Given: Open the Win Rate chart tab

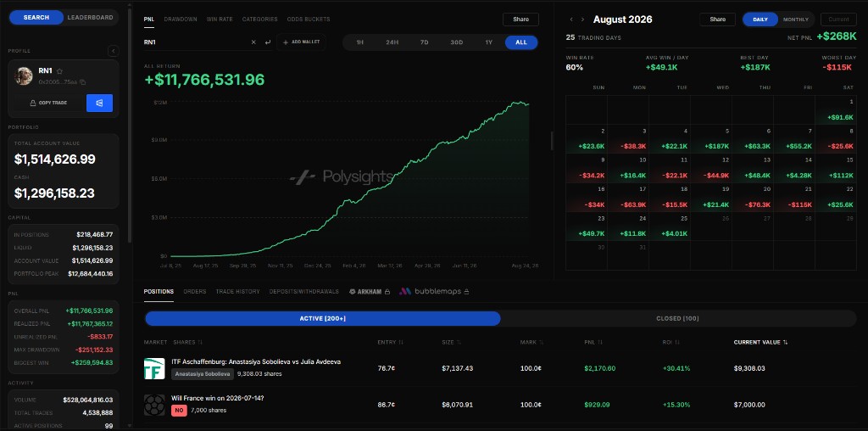Looking at the screenshot, I should 220,20.
